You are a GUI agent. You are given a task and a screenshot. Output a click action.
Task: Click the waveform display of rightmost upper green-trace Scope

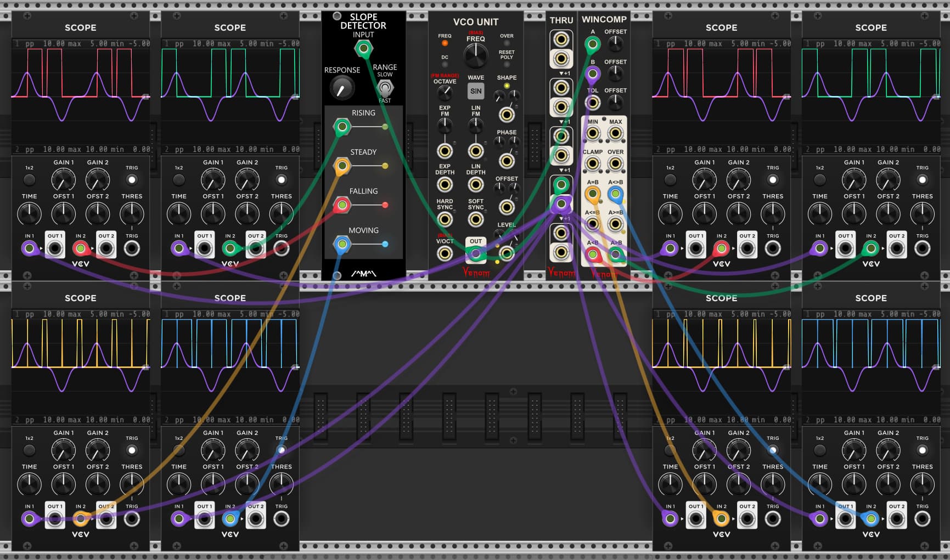pyautogui.click(x=871, y=97)
